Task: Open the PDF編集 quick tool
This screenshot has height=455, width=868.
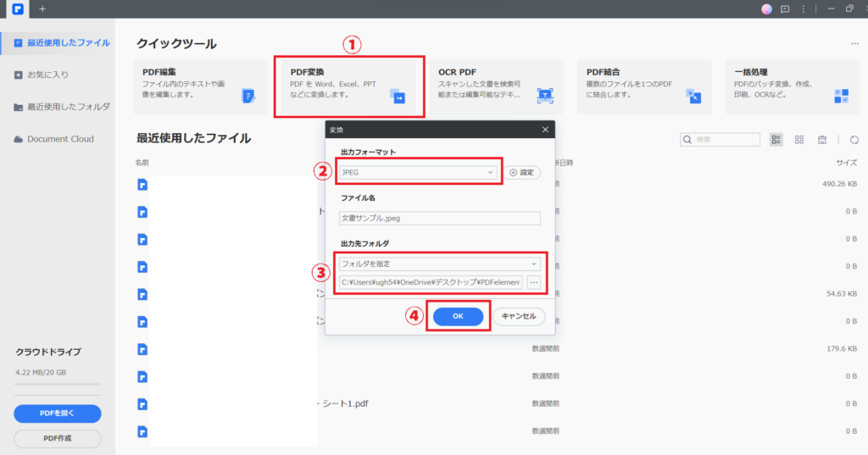Action: pyautogui.click(x=200, y=86)
